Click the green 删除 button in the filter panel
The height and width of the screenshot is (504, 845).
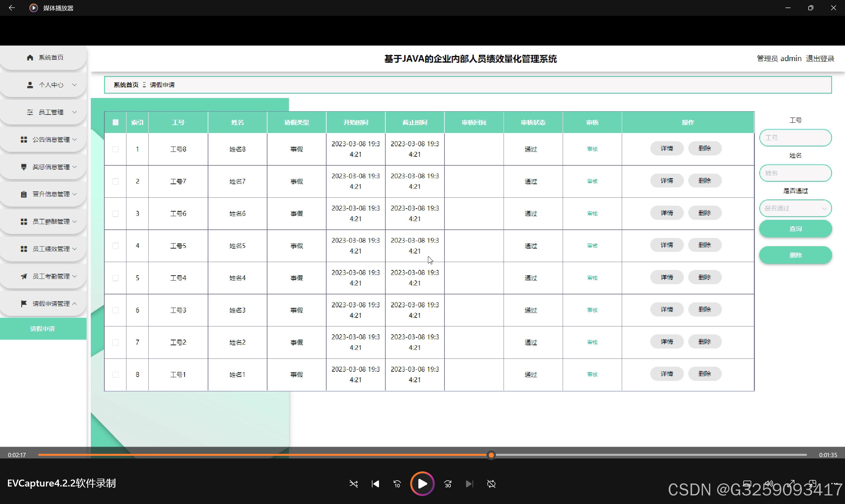[x=795, y=255]
